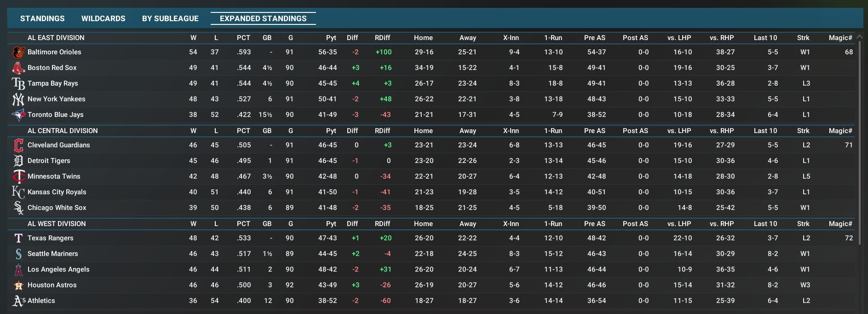Click the Kansas City Royals team name
Viewport: 868px width, 314px height.
[x=57, y=192]
